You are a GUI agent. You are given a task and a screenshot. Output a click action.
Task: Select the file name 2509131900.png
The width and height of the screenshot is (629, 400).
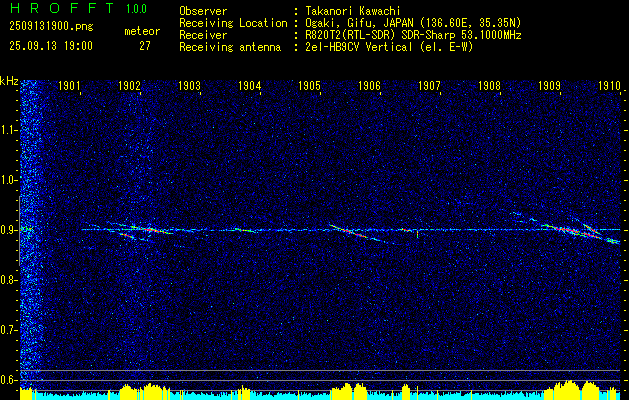[x=51, y=27]
